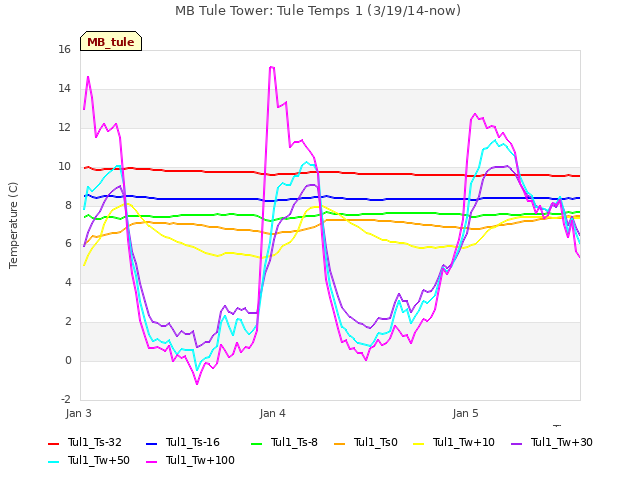Image resolution: width=640 pixels, height=480 pixels.
Task: Click the -2 y-axis tick label
Action: (x=66, y=399)
